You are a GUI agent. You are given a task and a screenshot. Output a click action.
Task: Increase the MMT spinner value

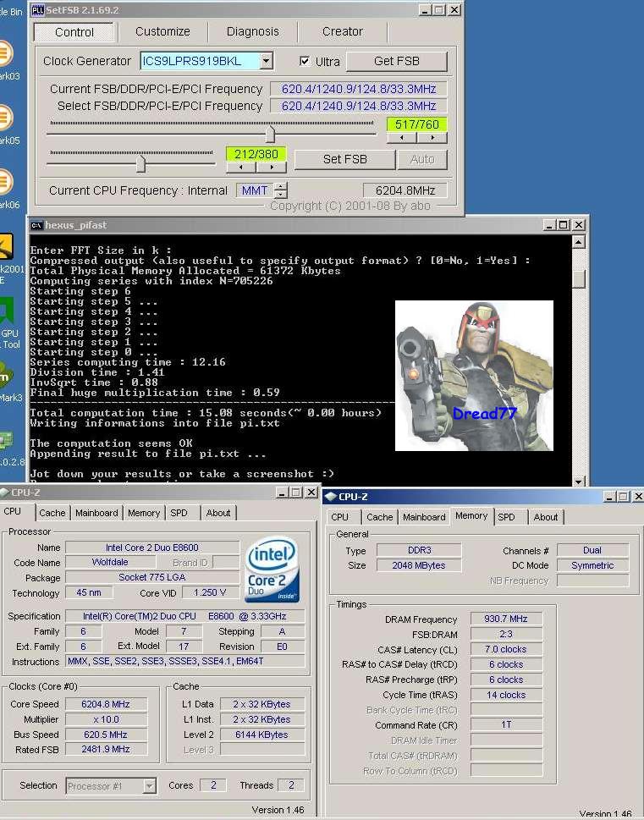pos(281,186)
